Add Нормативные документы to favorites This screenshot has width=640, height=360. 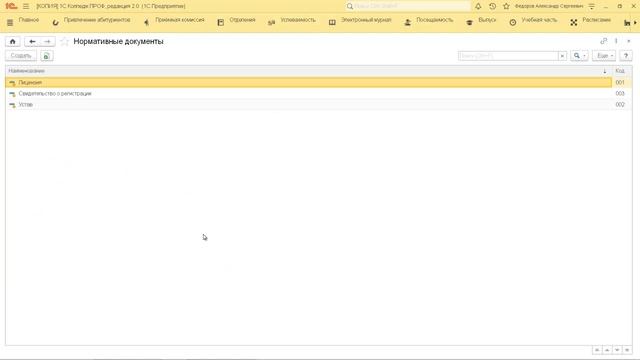(x=64, y=41)
